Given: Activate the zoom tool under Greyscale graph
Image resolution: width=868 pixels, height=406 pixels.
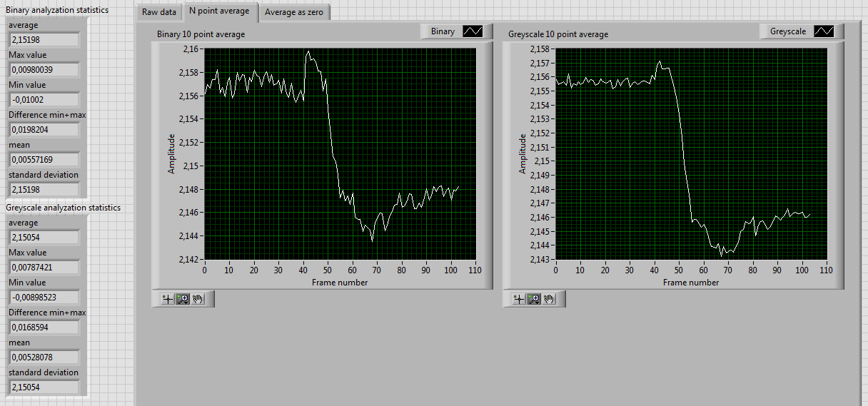Looking at the screenshot, I should point(534,299).
